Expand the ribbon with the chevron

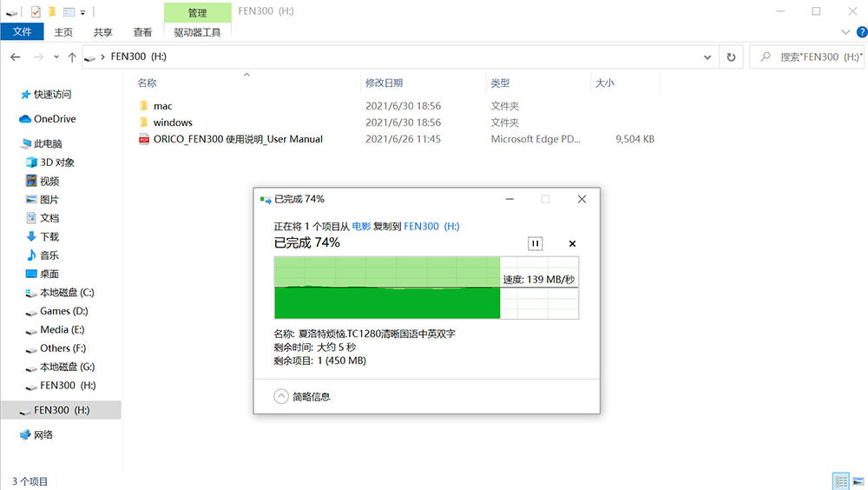tap(845, 32)
